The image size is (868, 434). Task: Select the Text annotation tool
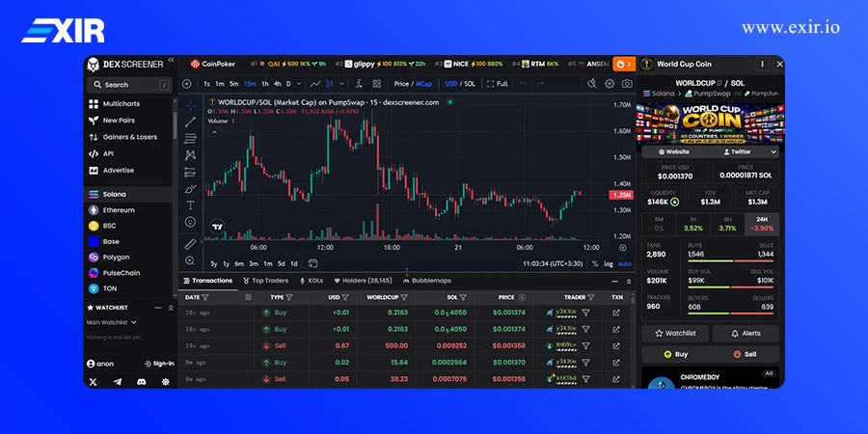190,204
